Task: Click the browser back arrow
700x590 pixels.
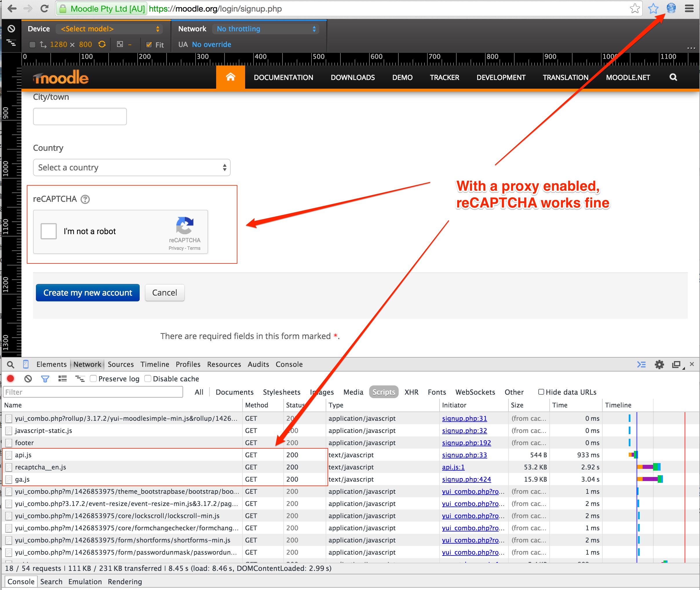Action: coord(12,9)
